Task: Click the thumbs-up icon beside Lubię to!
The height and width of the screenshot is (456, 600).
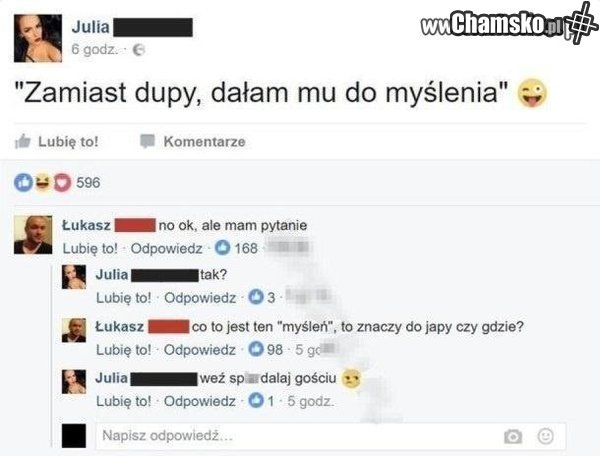Action: pos(23,141)
